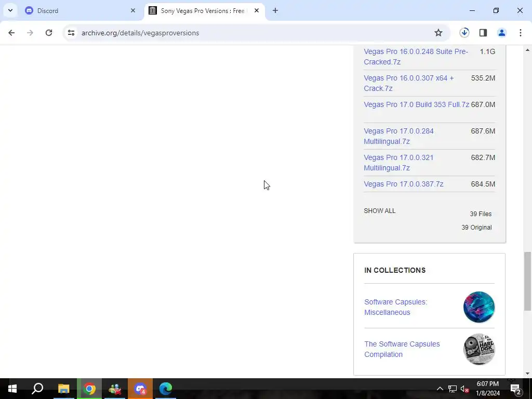Screen dimensions: 532x399
Task: Open Software Capsules: Miscellaneous collection
Action: [395, 307]
